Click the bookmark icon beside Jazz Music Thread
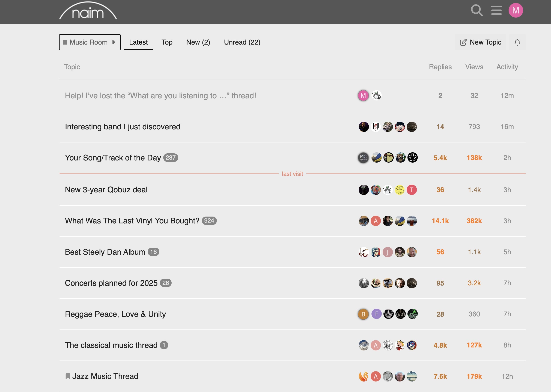 coord(67,376)
